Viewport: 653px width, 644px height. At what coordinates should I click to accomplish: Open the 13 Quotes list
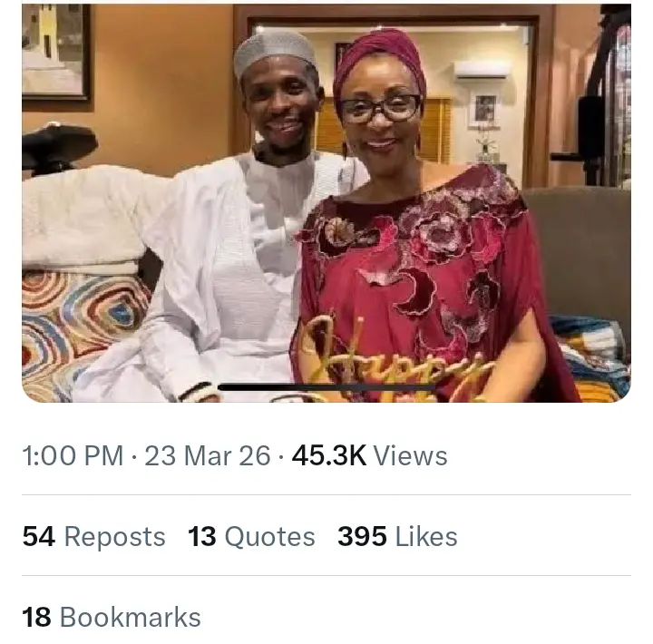(x=251, y=536)
